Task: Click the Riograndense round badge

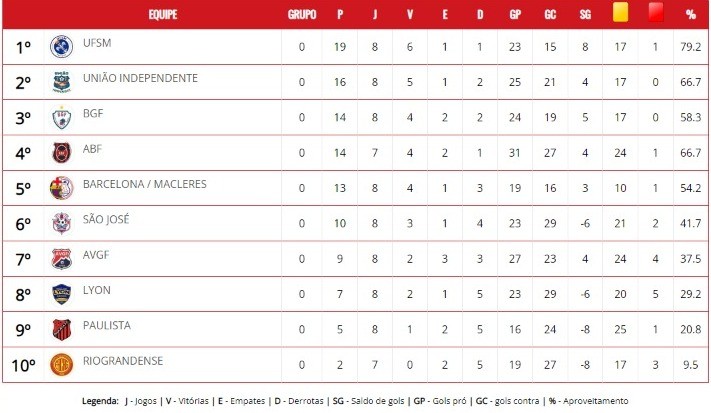Action: (61, 365)
